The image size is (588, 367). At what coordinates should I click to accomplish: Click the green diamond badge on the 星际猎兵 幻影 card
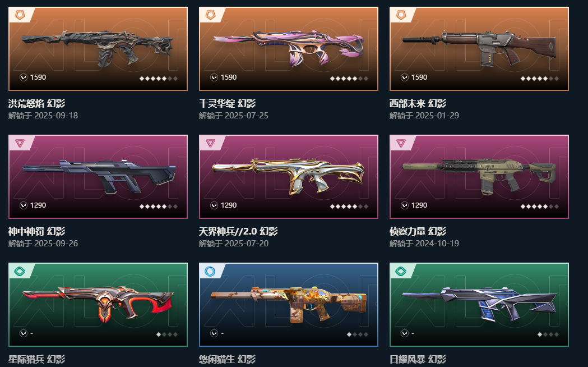20,271
